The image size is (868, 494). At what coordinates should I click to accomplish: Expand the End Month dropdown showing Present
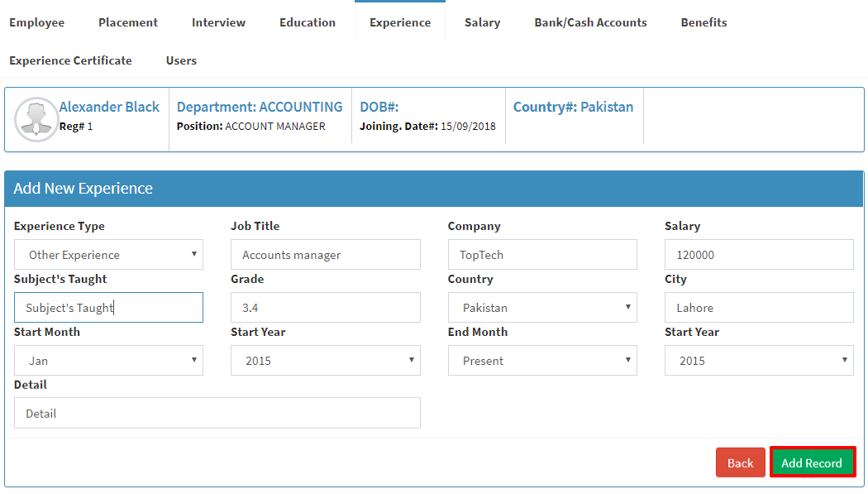click(x=542, y=361)
